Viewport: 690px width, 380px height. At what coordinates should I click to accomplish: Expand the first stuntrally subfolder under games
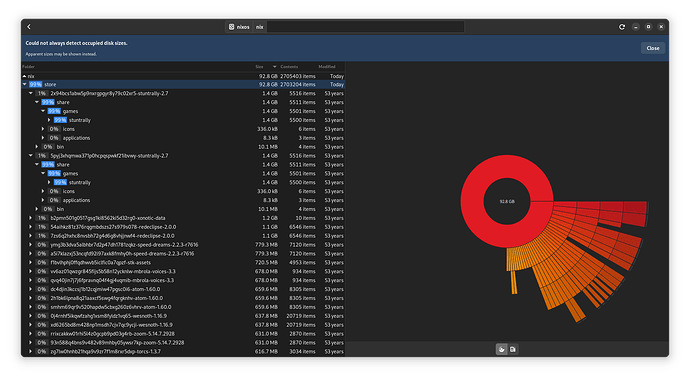click(49, 120)
